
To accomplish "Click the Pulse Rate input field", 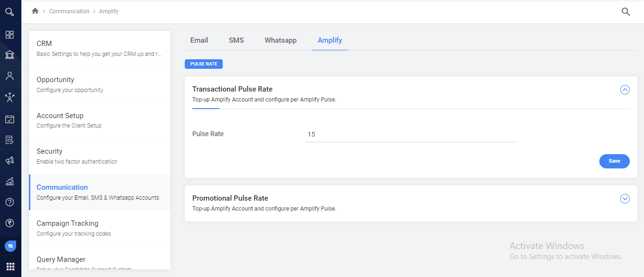I will tap(410, 135).
